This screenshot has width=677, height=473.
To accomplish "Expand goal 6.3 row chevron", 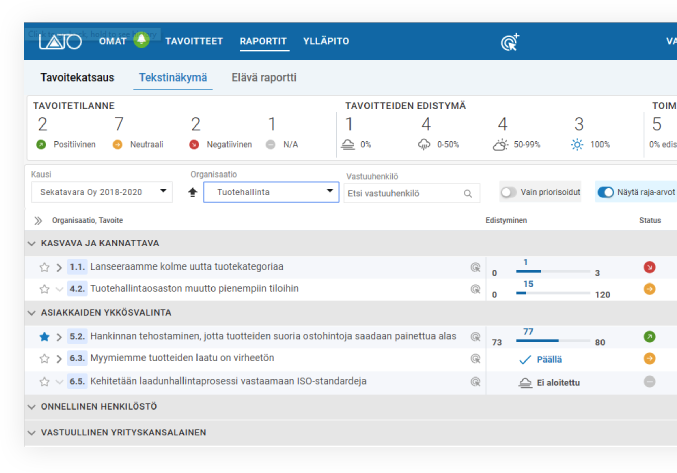I will (x=59, y=359).
